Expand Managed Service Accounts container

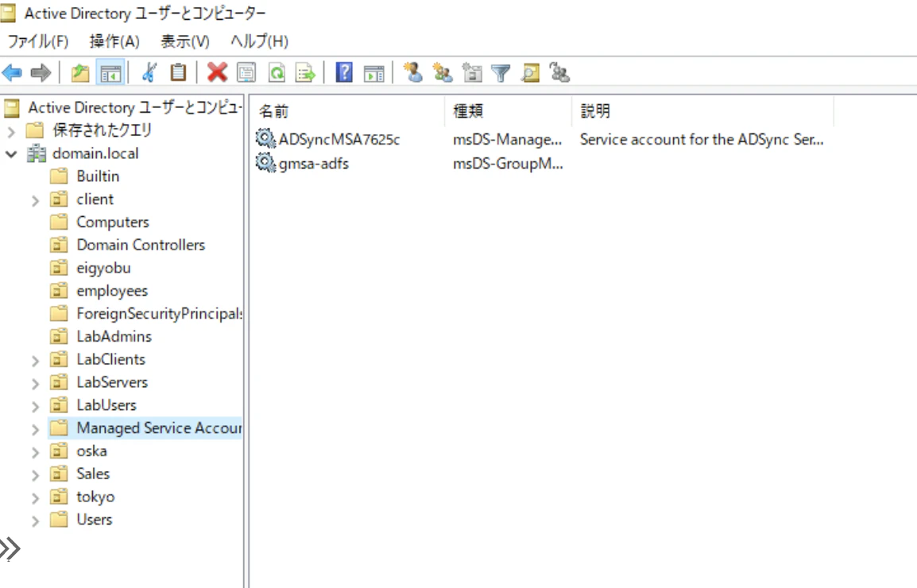(x=35, y=429)
